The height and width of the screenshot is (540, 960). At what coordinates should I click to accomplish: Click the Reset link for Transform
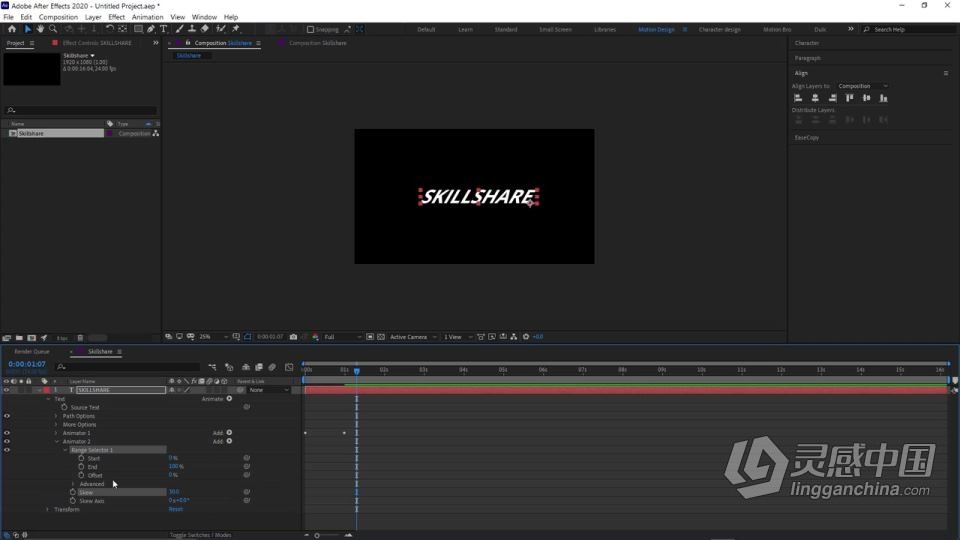175,509
